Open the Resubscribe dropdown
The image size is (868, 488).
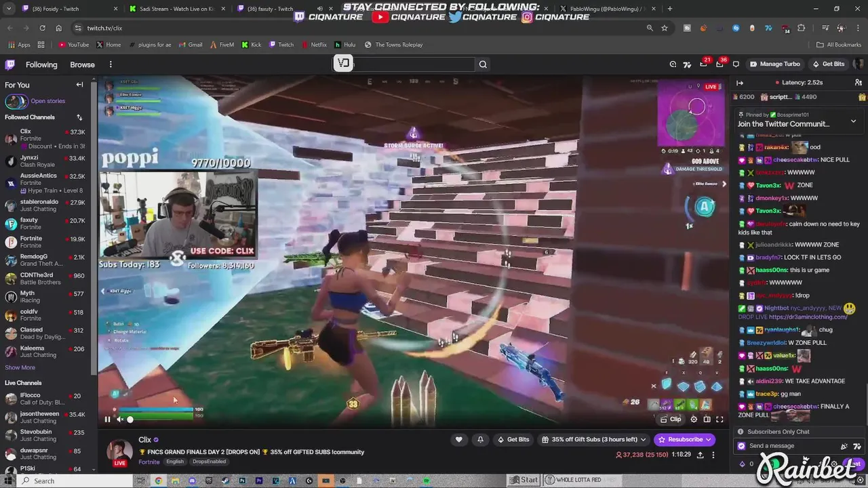(x=685, y=439)
